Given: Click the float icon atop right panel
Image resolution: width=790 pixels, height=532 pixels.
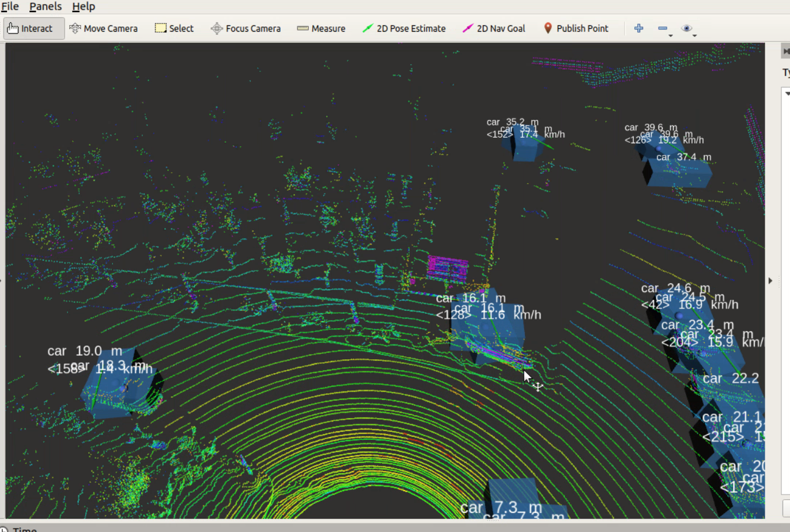Looking at the screenshot, I should (x=787, y=51).
